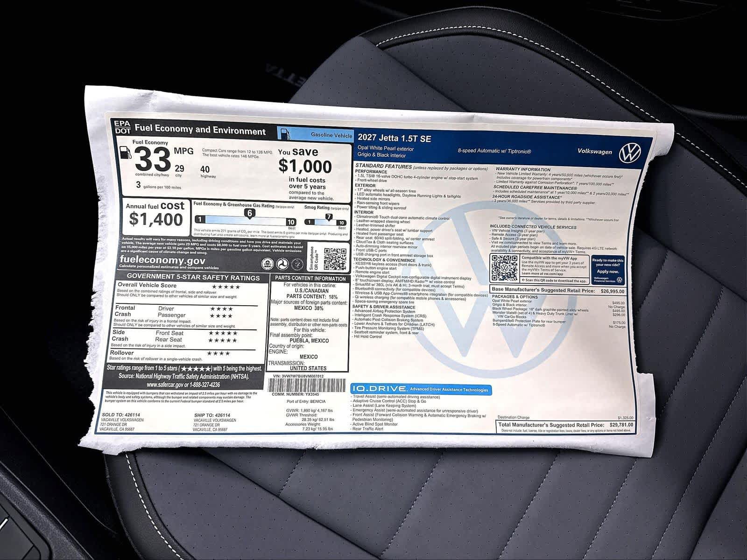Click the VW logo beside the Volkswagen wordmark
Image resolution: width=747 pixels, height=560 pixels.
coord(630,153)
